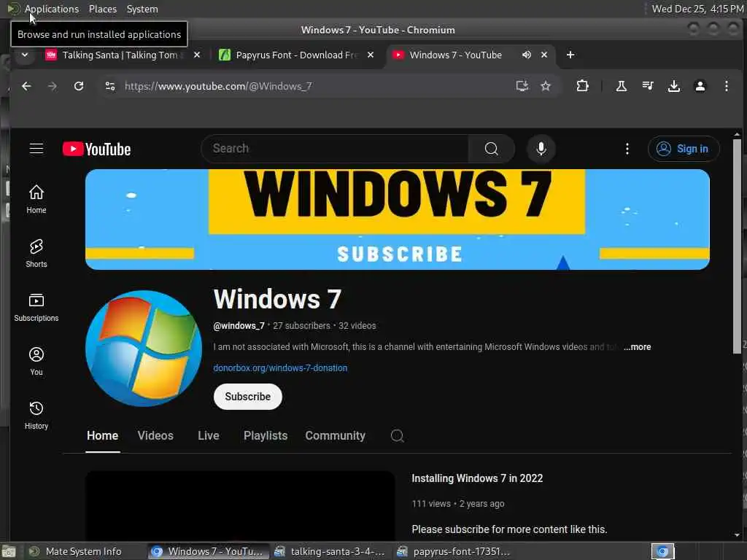Open a new tab with plus button
The width and height of the screenshot is (747, 560).
coord(570,55)
